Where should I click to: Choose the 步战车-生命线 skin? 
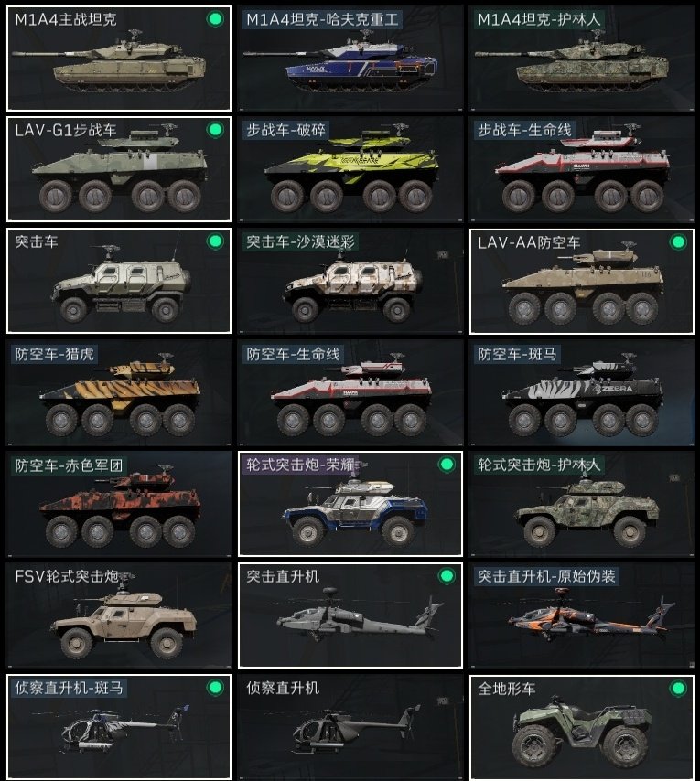click(x=582, y=169)
